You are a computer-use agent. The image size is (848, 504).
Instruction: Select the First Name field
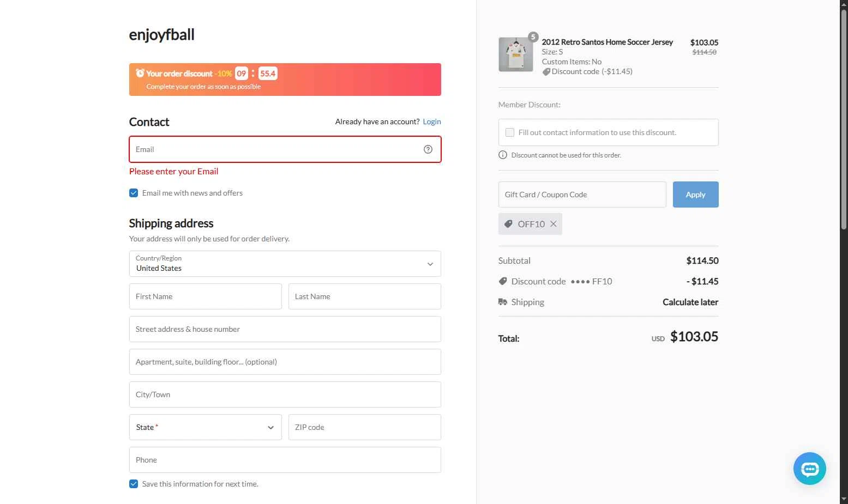pos(206,296)
